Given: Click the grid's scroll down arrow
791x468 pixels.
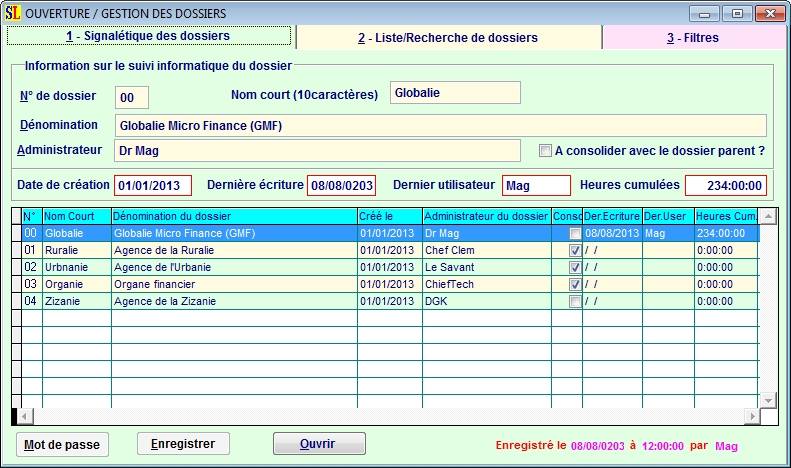Looking at the screenshot, I should 767,400.
